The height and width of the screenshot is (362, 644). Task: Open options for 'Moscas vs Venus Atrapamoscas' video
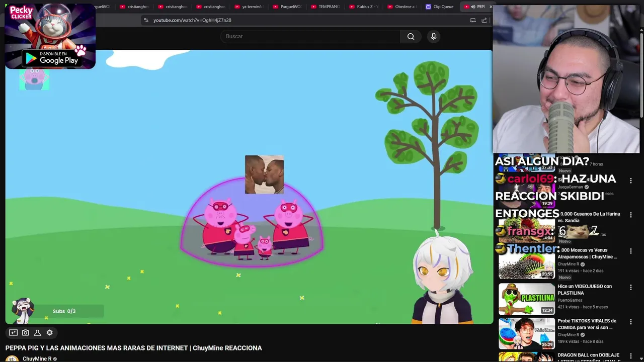coord(630,251)
